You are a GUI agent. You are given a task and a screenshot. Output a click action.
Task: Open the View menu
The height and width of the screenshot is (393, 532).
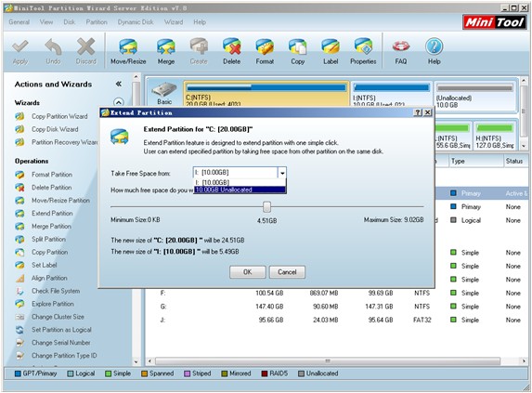pos(46,22)
